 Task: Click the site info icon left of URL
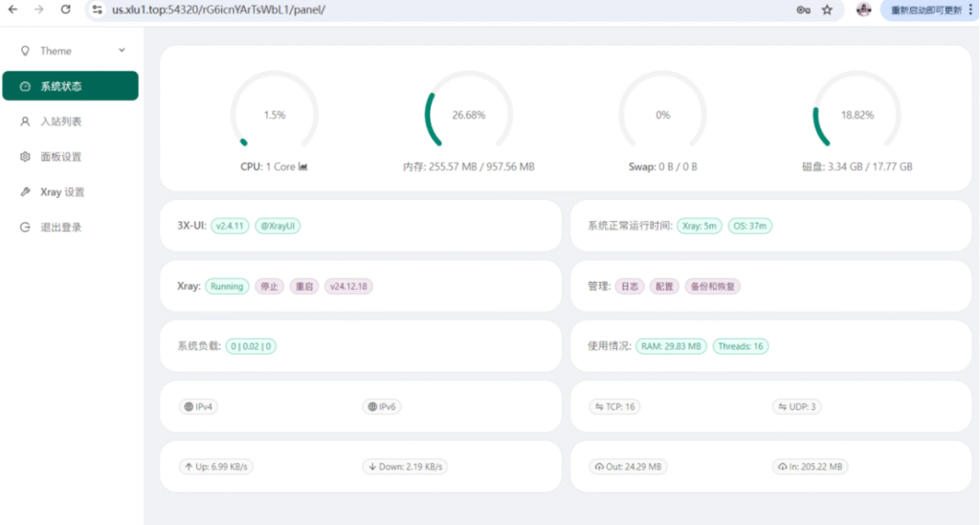pyautogui.click(x=97, y=10)
